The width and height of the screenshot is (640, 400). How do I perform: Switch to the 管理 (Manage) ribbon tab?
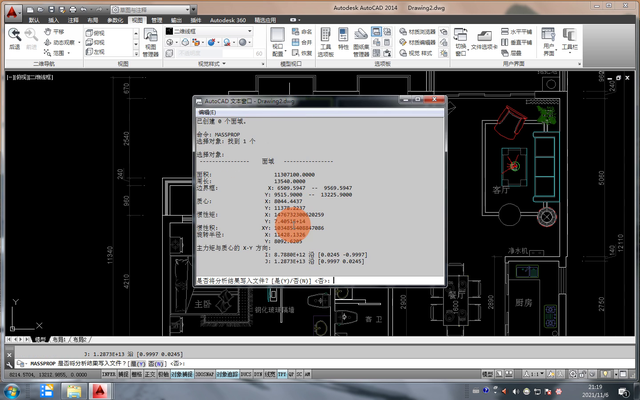click(157, 20)
